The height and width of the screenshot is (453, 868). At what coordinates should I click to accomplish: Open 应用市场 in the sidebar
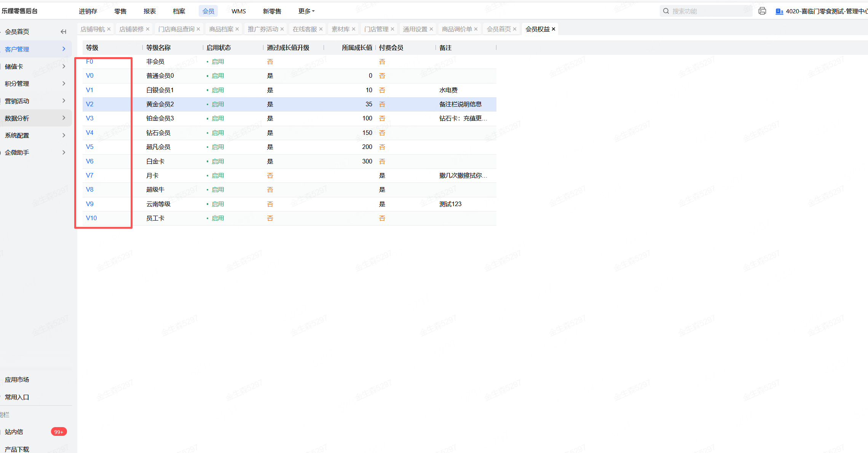17,379
